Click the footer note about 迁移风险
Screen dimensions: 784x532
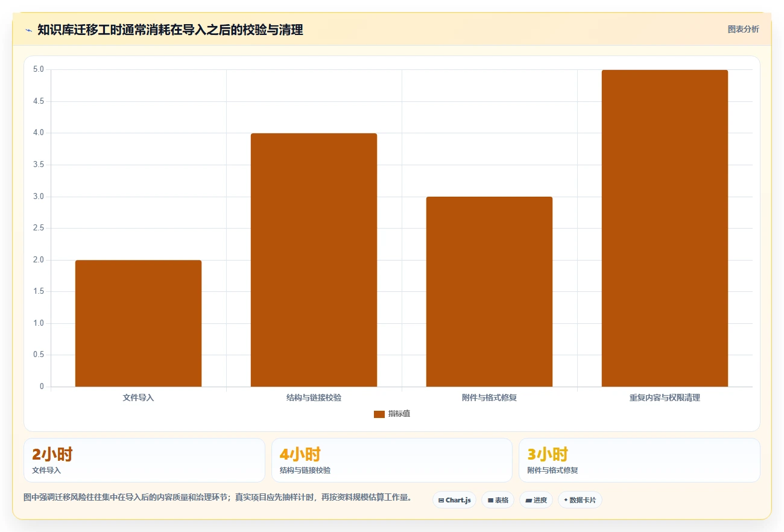[218, 498]
